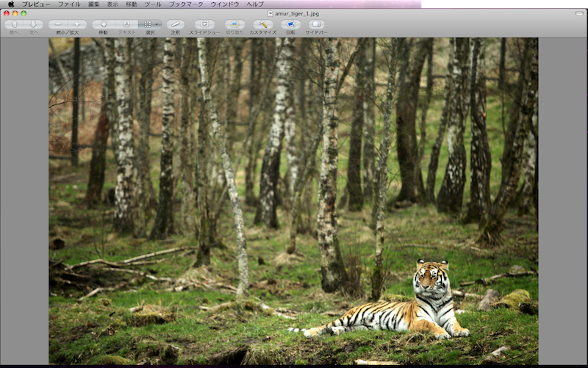Viewport: 588px width, 368px height.
Task: Open the ウインドウ menu
Action: coord(225,4)
